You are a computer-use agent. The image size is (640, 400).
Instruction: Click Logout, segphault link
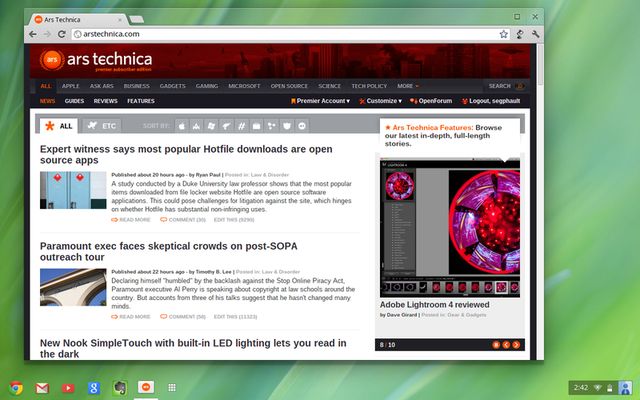click(x=491, y=101)
